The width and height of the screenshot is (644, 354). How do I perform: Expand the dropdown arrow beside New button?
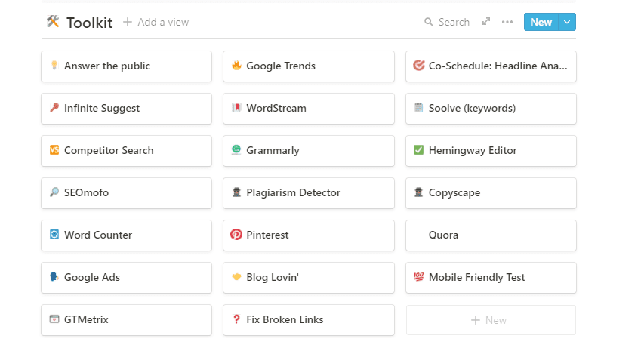point(567,22)
